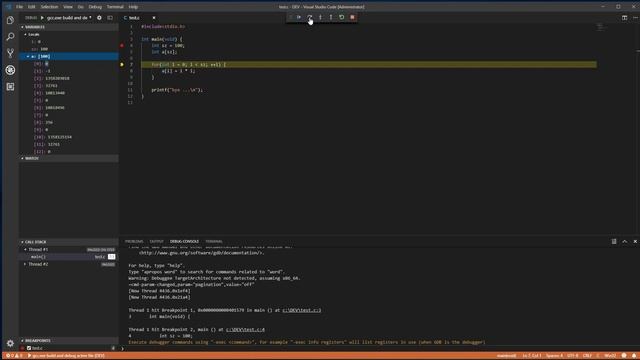Select main() frame in call stack
640x360 pixels.
pos(69,257)
